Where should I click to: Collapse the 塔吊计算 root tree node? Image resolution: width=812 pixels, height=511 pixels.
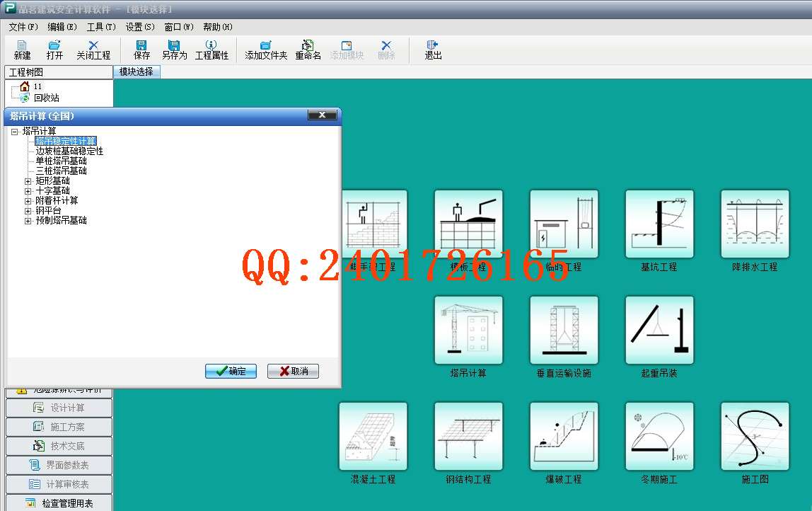[x=14, y=132]
